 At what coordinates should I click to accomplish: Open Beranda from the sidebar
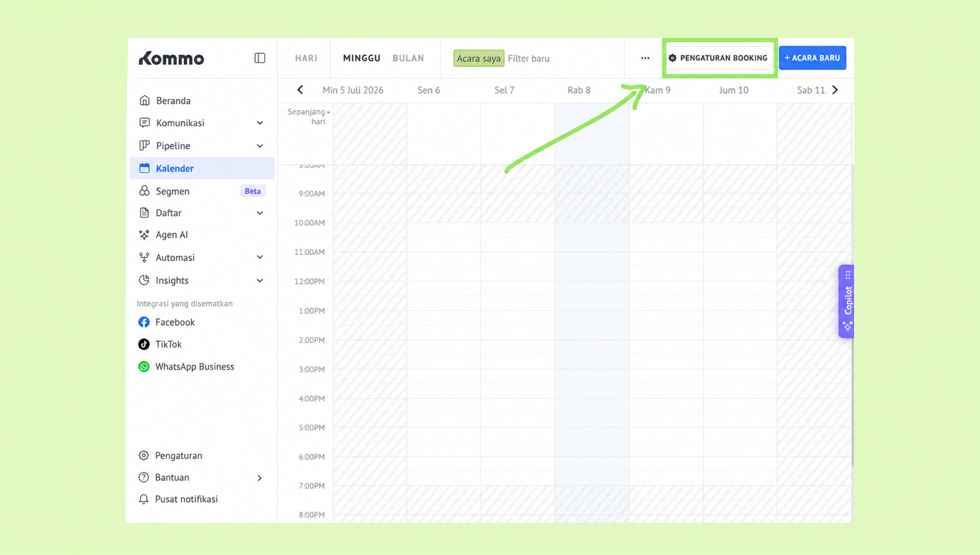click(x=202, y=100)
